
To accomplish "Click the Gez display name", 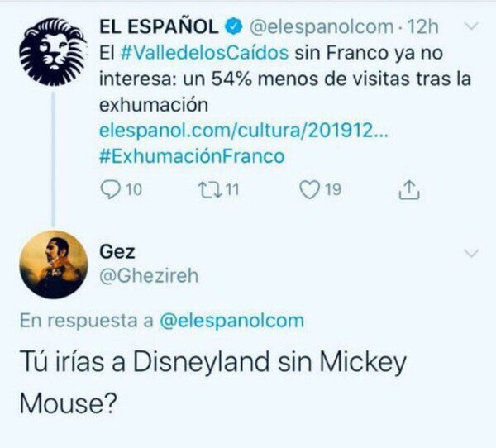I will pos(117,251).
